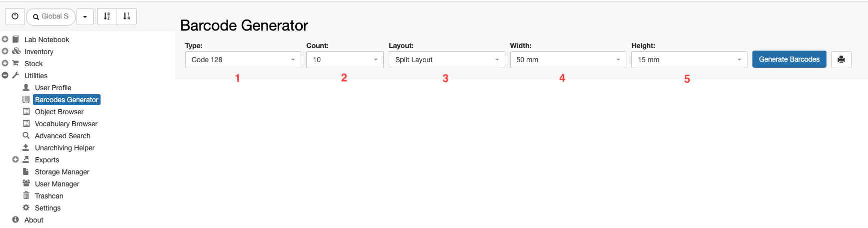Click the Trashcan bin icon in sidebar
This screenshot has height=228, width=868.
tap(26, 195)
